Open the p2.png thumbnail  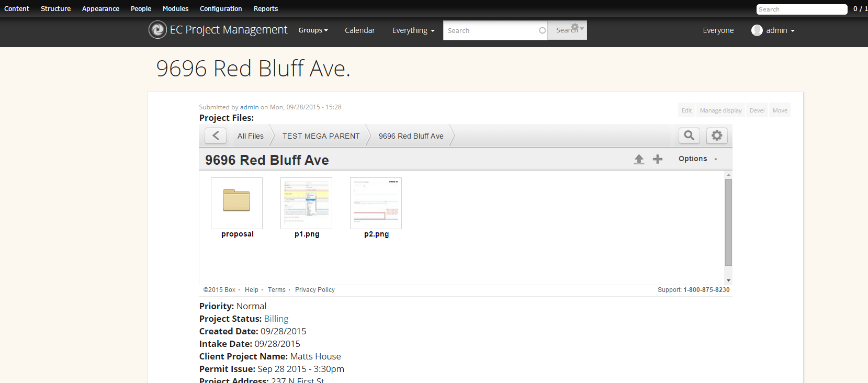pyautogui.click(x=376, y=203)
